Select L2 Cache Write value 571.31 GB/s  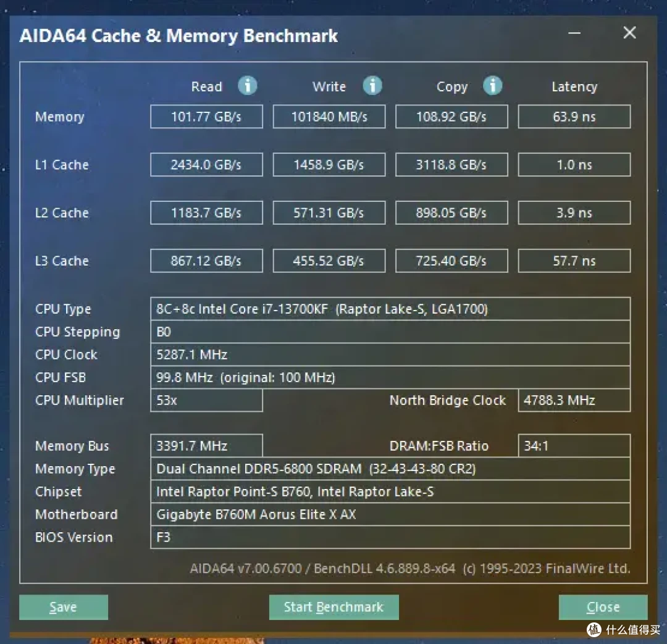tap(329, 212)
